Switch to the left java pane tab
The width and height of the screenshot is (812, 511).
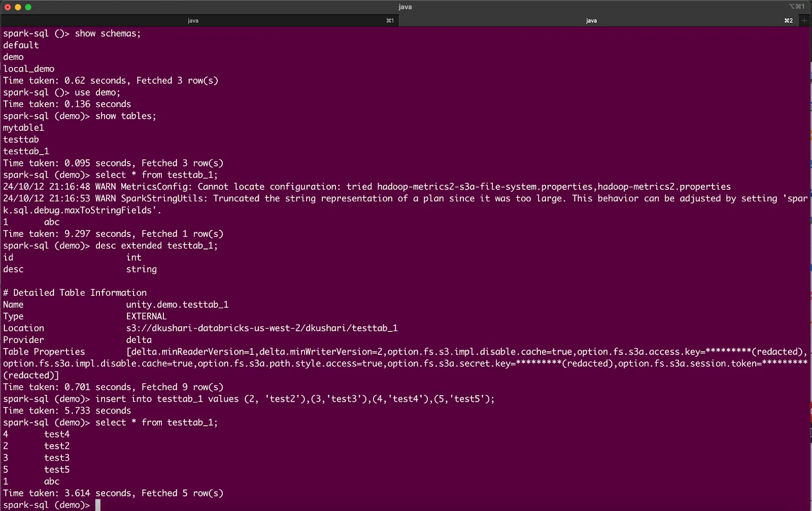click(x=193, y=20)
